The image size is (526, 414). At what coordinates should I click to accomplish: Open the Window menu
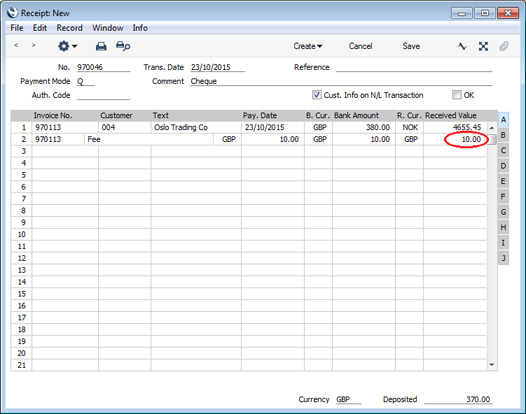(x=108, y=28)
